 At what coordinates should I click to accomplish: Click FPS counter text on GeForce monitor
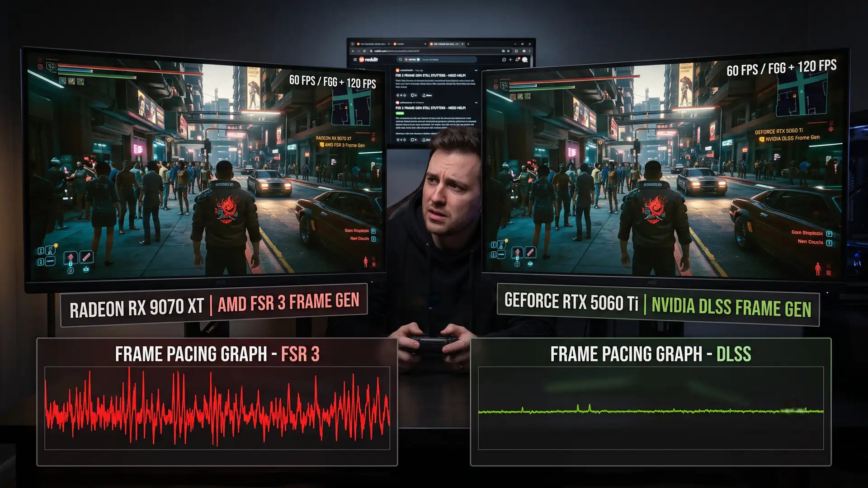pos(781,68)
